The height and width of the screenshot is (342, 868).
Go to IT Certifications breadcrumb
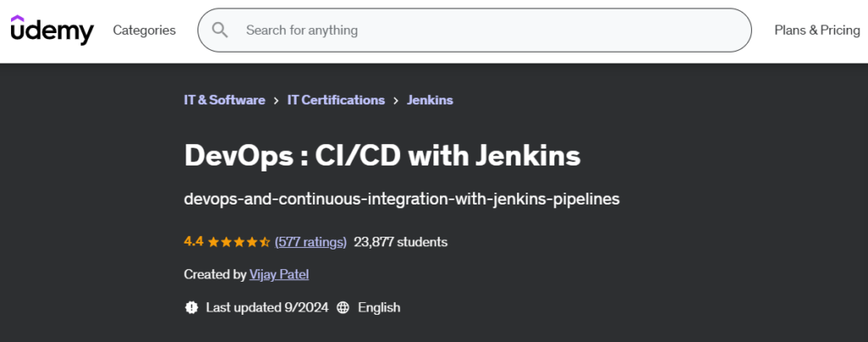tap(336, 100)
